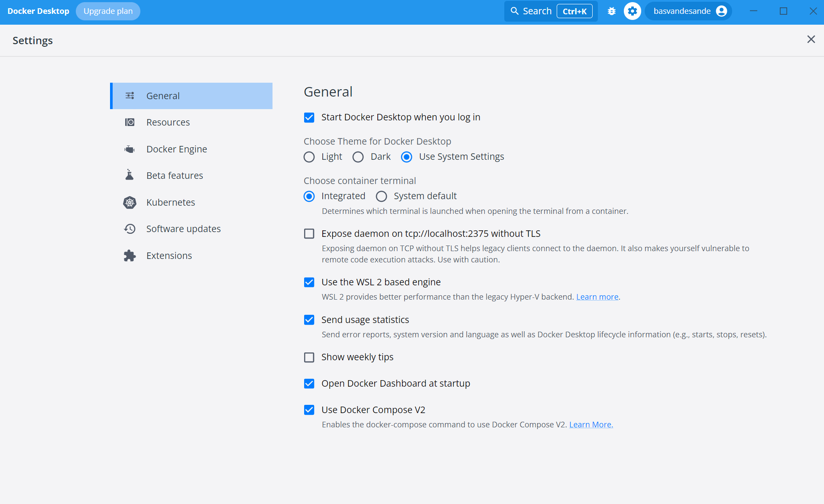Viewport: 824px width, 504px height.
Task: Disable Send usage statistics
Action: coord(309,320)
